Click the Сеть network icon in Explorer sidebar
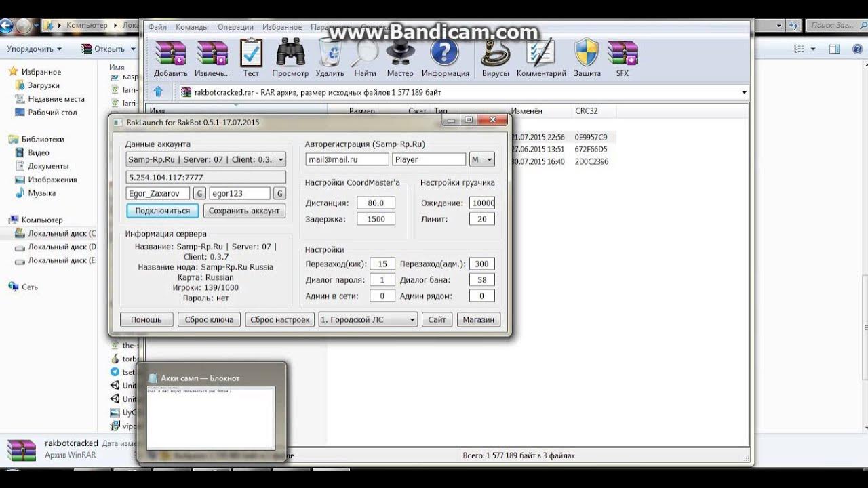Image resolution: width=868 pixels, height=488 pixels. pyautogui.click(x=13, y=287)
